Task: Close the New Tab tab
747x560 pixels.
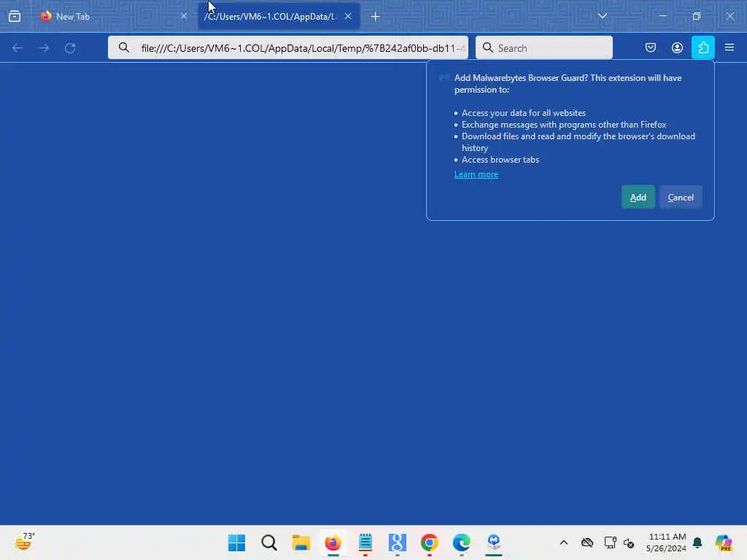Action: (183, 16)
